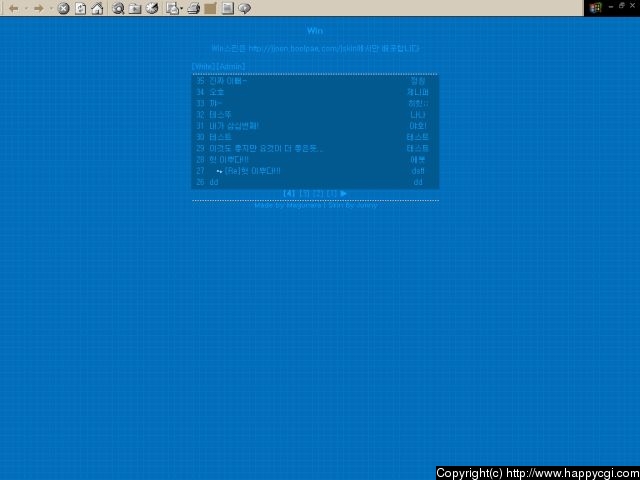640x480 pixels.
Task: Select author name dstt in row 27
Action: 418,171
